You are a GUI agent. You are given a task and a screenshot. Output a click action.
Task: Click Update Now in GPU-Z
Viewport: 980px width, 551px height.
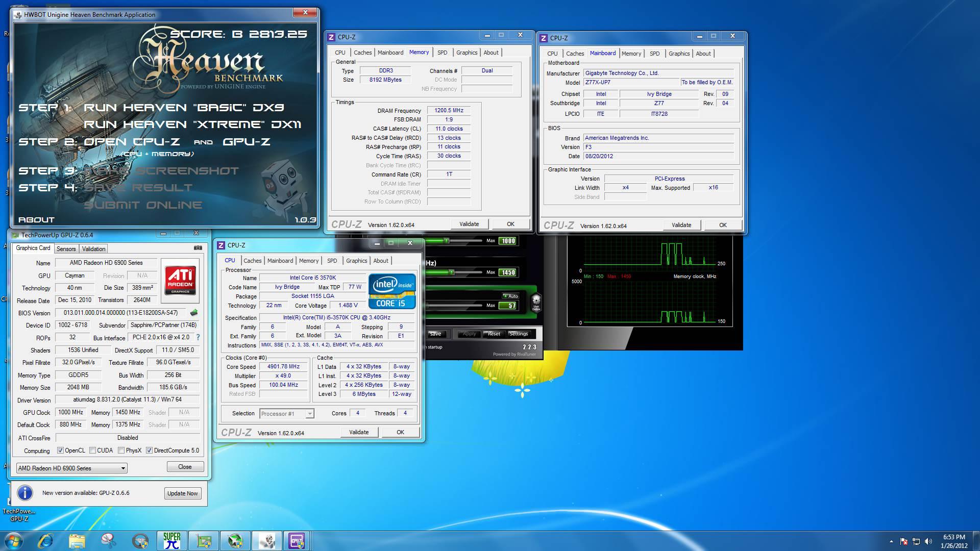183,493
